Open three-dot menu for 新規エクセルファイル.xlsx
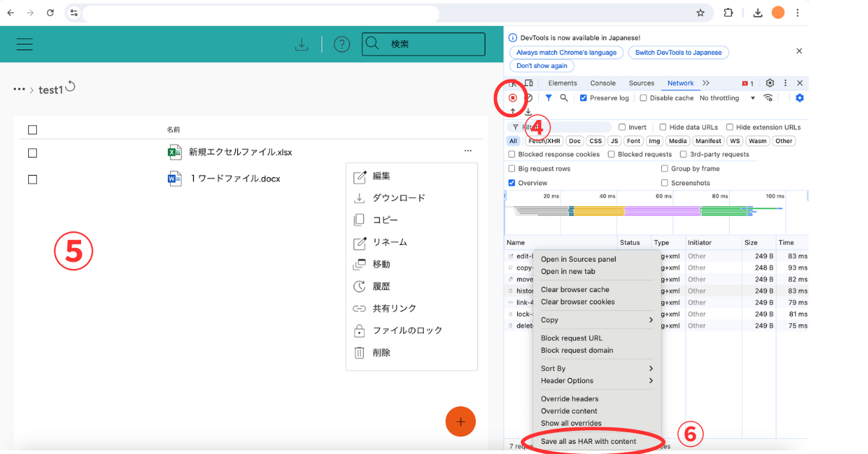 click(468, 150)
